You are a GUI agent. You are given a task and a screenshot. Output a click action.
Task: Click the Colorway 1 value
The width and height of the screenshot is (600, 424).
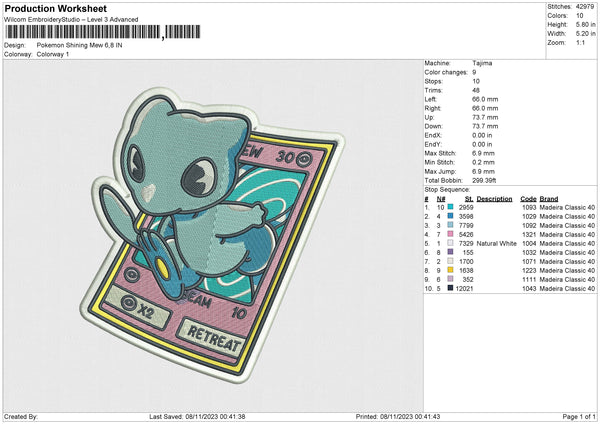click(x=53, y=54)
